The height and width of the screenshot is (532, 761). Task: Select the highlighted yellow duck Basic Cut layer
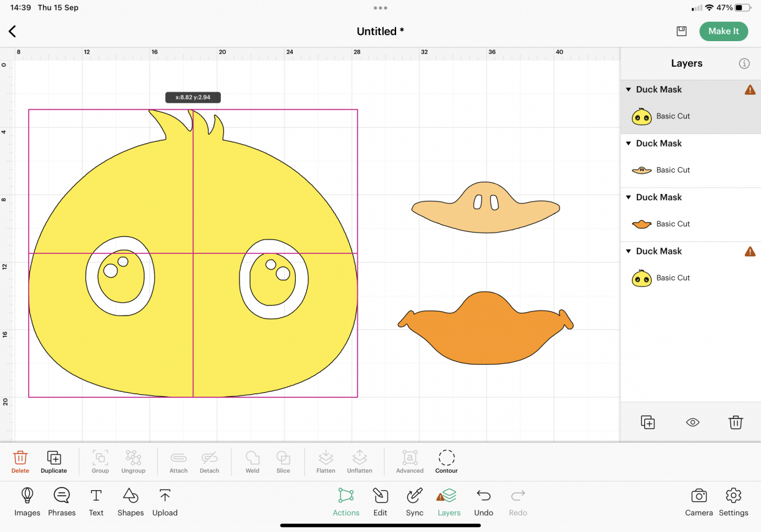(x=691, y=116)
